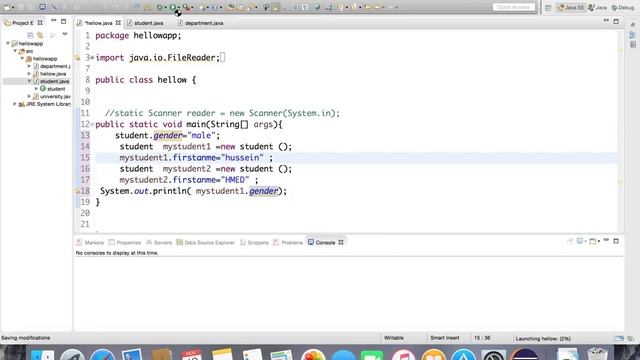Close the Project Explorer view tab
The width and height of the screenshot is (640, 360).
pyautogui.click(x=40, y=23)
